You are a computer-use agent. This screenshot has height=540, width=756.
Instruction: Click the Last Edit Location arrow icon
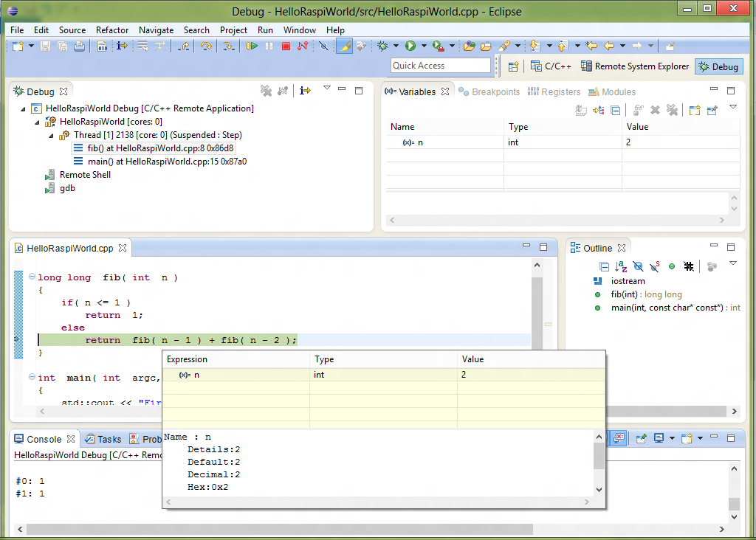point(591,46)
